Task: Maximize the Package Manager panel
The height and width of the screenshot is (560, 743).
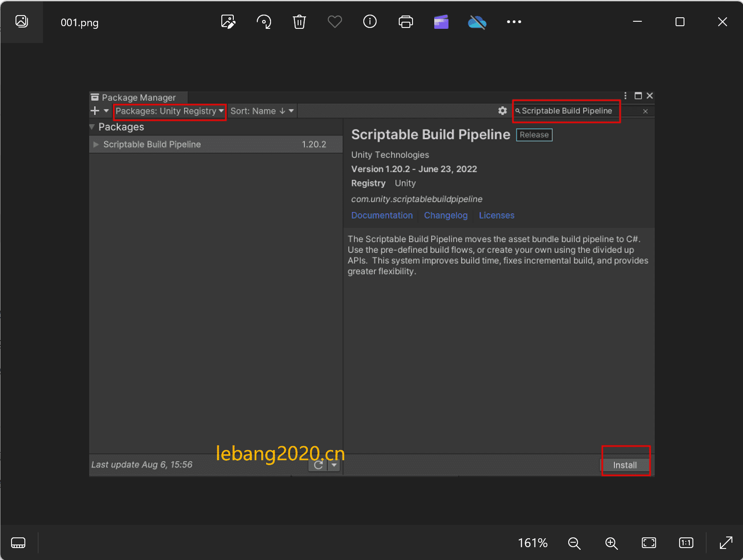Action: (x=638, y=96)
